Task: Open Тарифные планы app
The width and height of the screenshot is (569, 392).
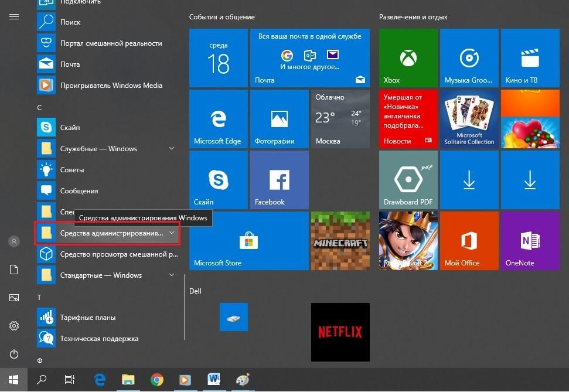Action: coord(107,317)
